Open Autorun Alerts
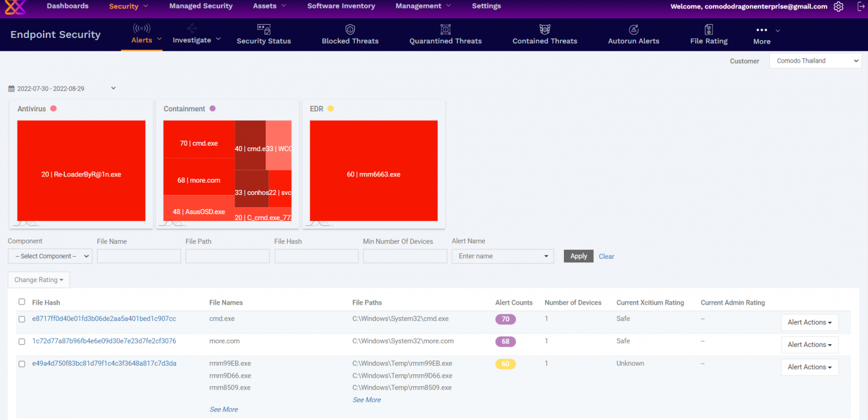This screenshot has width=868, height=420. coord(633,35)
